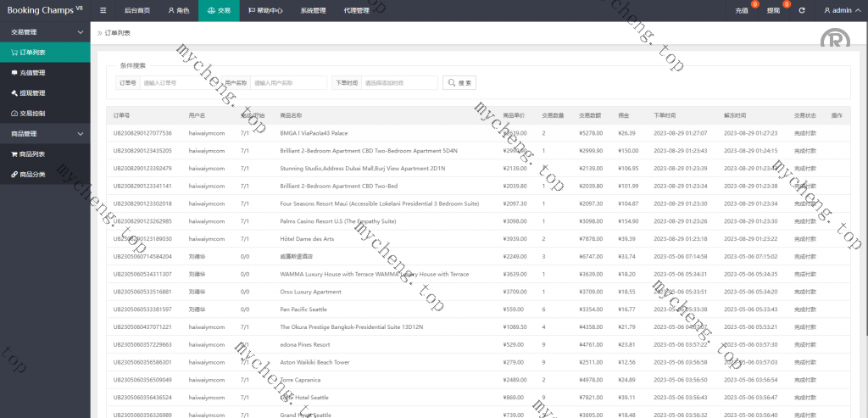Open 充值 notifications in the top bar

742,10
